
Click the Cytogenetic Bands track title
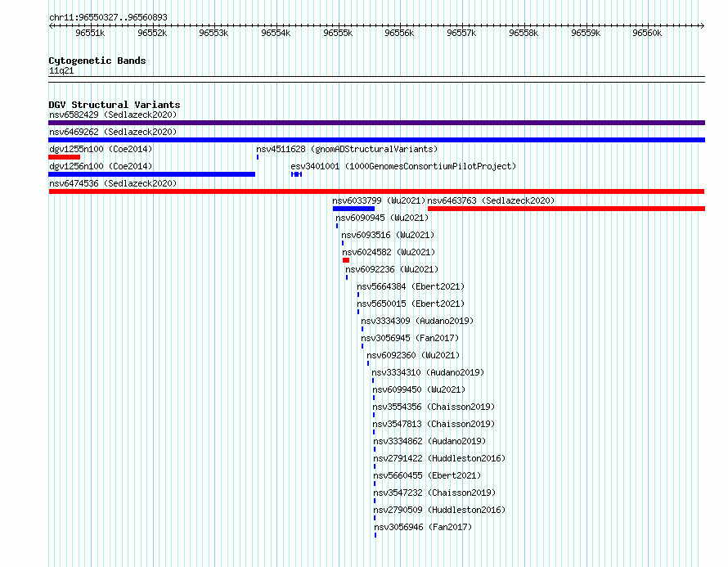point(97,61)
